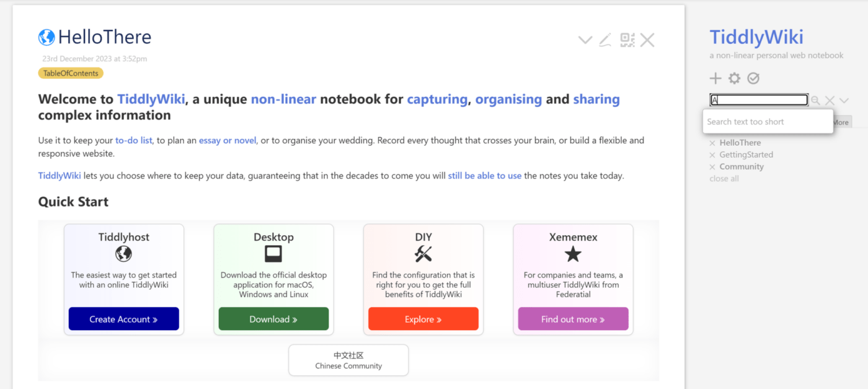The height and width of the screenshot is (389, 868).
Task: Edit the HelloThere tiddler with pencil icon
Action: pos(605,40)
